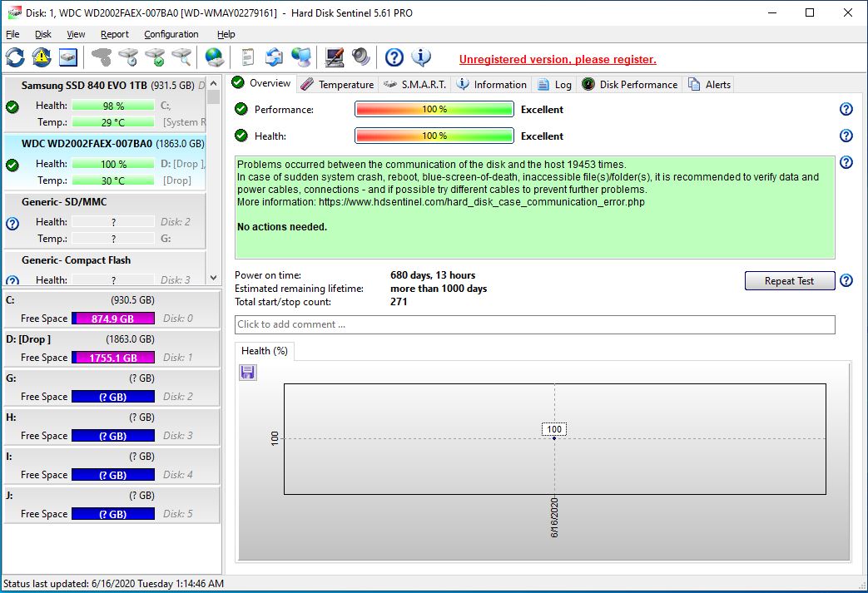Click the I: free space bar
Viewport: 868px width, 593px height.
point(113,475)
